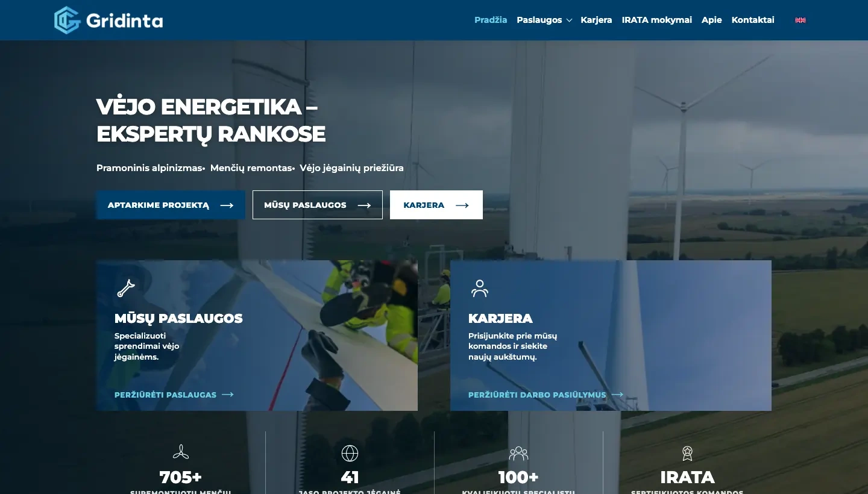Click the group people icon above 100+

(518, 453)
